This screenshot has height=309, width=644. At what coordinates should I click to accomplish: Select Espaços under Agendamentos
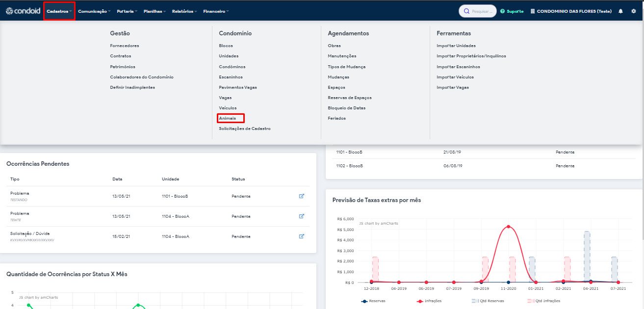pyautogui.click(x=336, y=87)
